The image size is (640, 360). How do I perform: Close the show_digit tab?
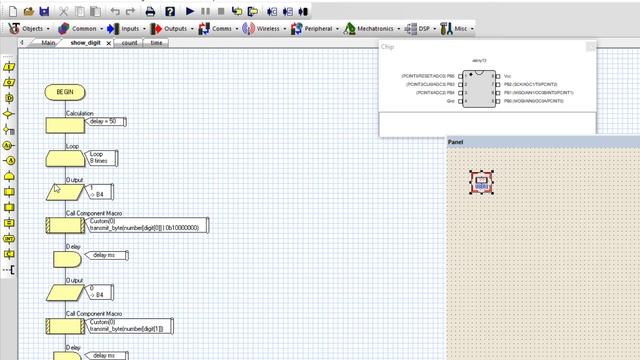(109, 43)
